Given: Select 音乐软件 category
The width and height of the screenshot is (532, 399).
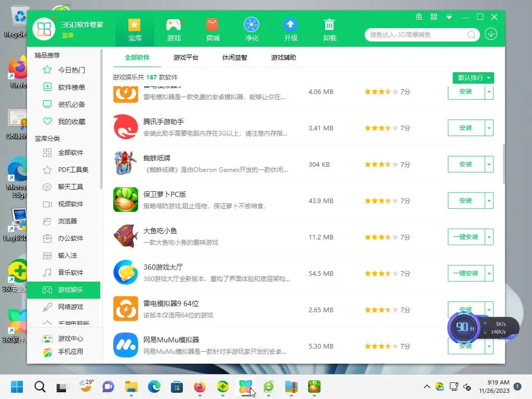Looking at the screenshot, I should coord(64,272).
